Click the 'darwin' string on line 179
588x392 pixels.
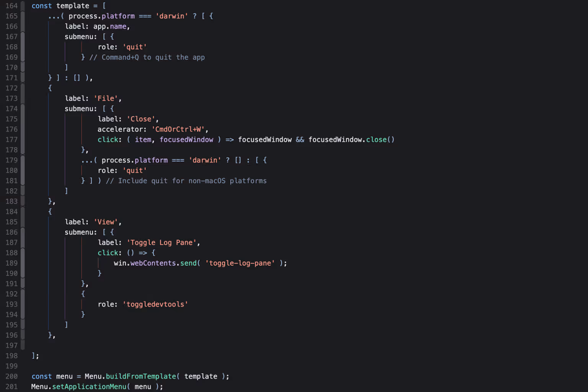pos(205,160)
